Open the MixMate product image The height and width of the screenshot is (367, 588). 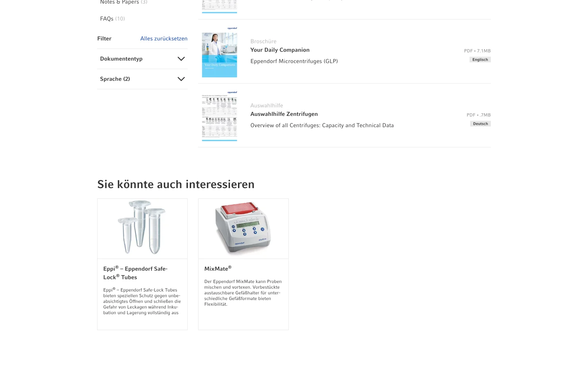pos(243,228)
